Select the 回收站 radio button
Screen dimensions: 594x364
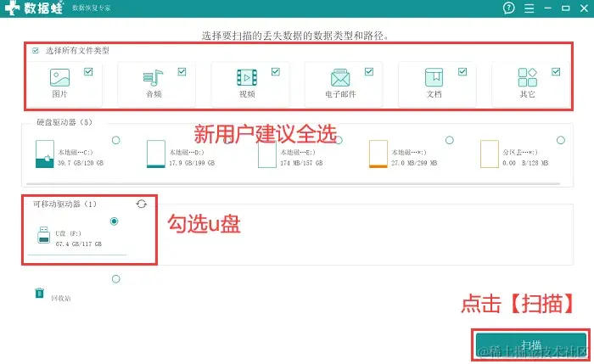coord(116,279)
